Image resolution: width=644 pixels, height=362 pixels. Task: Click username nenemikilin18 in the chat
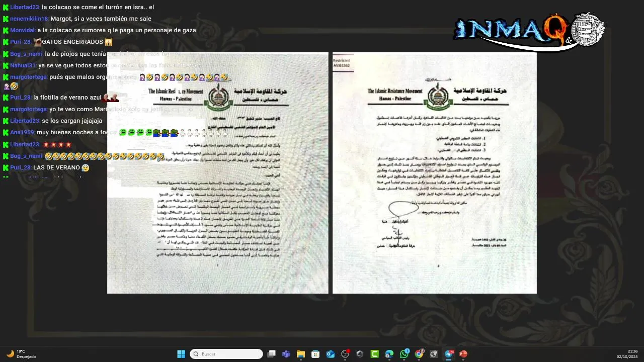[x=29, y=19]
